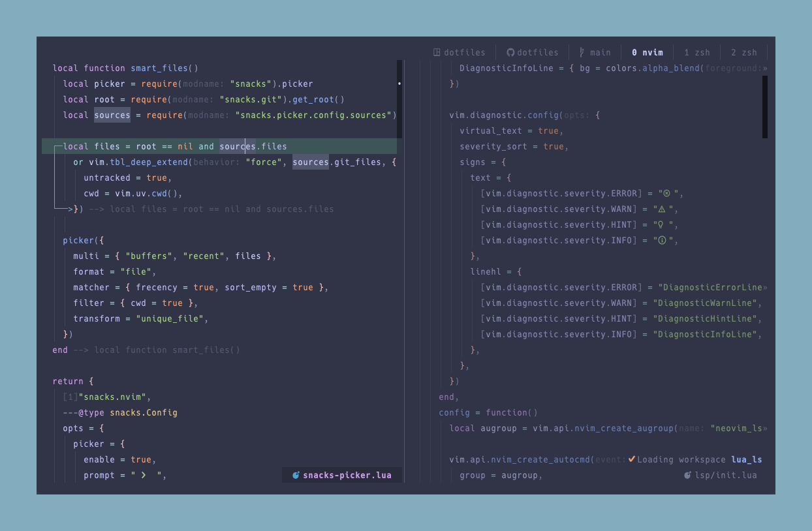Click the 'signs = {' line
This screenshot has width=812, height=531.
483,162
